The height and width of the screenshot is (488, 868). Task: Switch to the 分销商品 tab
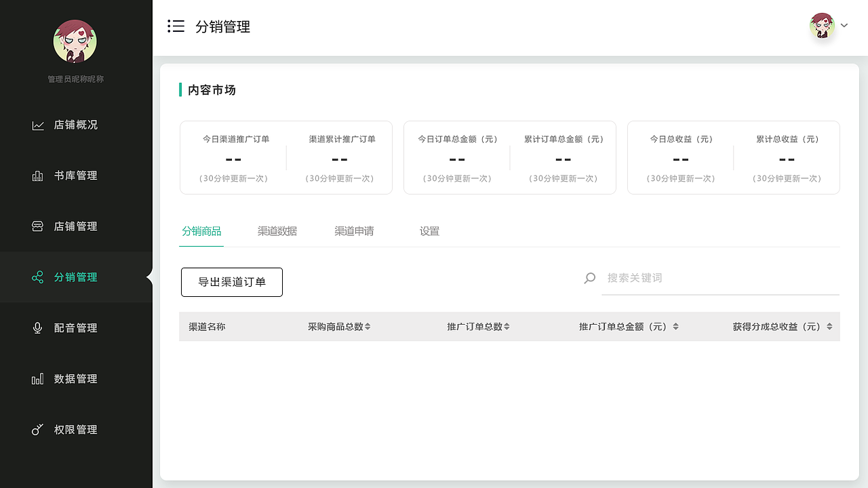pos(201,231)
